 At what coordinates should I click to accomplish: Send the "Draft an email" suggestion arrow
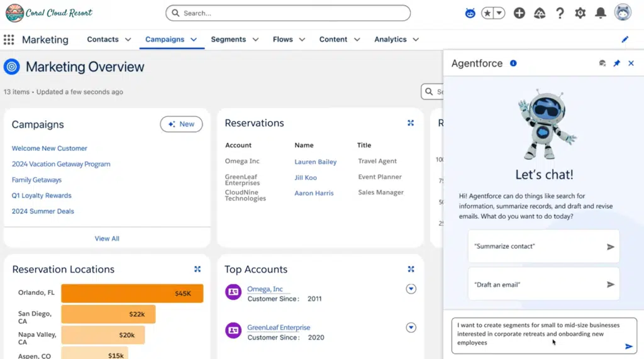click(610, 284)
